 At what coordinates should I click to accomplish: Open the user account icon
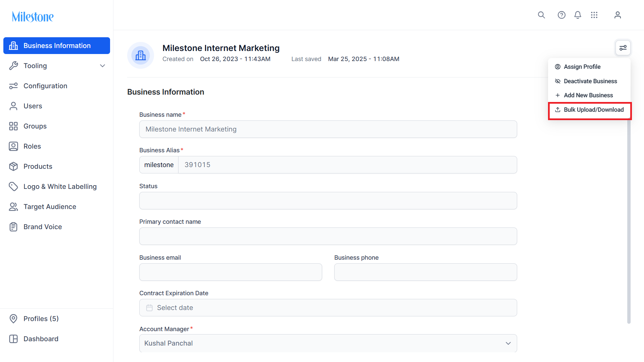tap(617, 15)
